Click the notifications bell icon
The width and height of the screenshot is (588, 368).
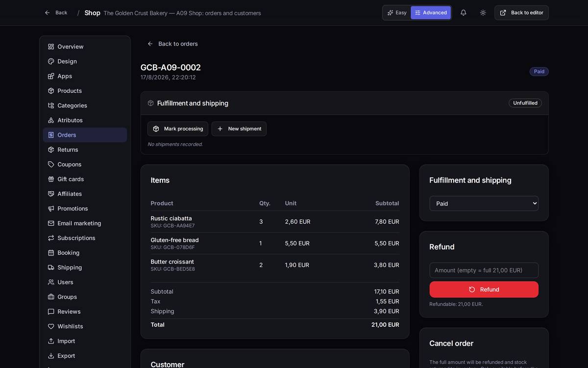[463, 13]
